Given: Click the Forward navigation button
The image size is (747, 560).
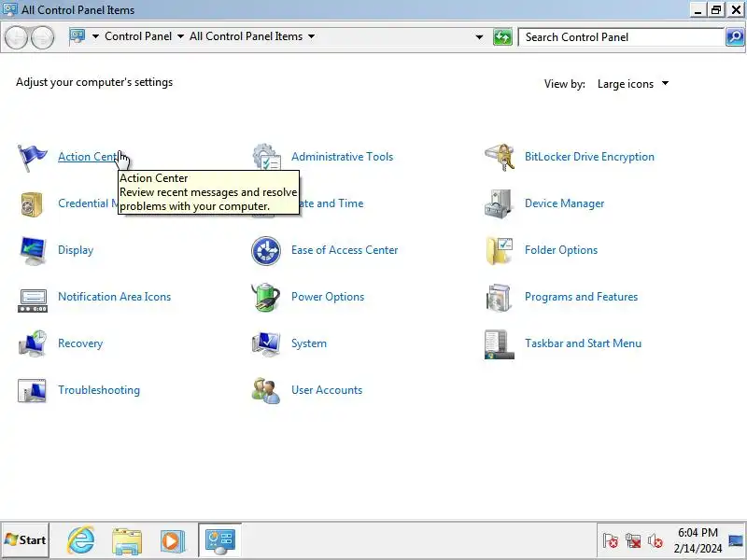Looking at the screenshot, I should point(42,37).
